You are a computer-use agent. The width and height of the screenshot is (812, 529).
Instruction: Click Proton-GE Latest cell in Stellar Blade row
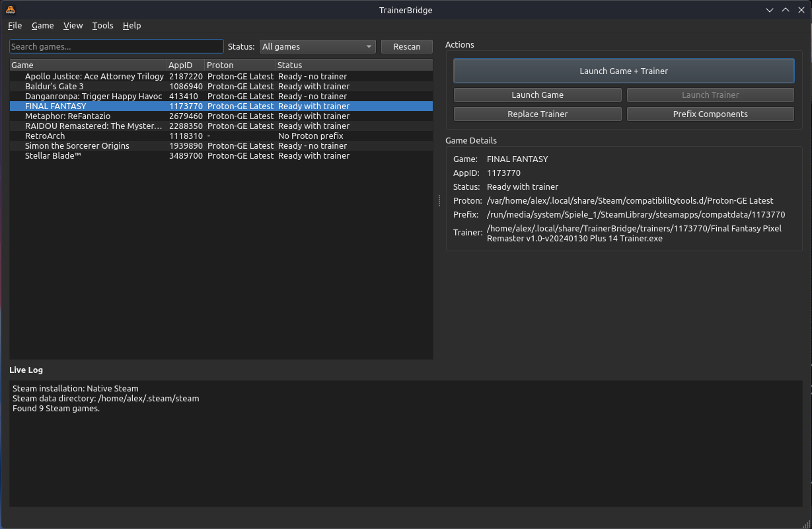(240, 155)
